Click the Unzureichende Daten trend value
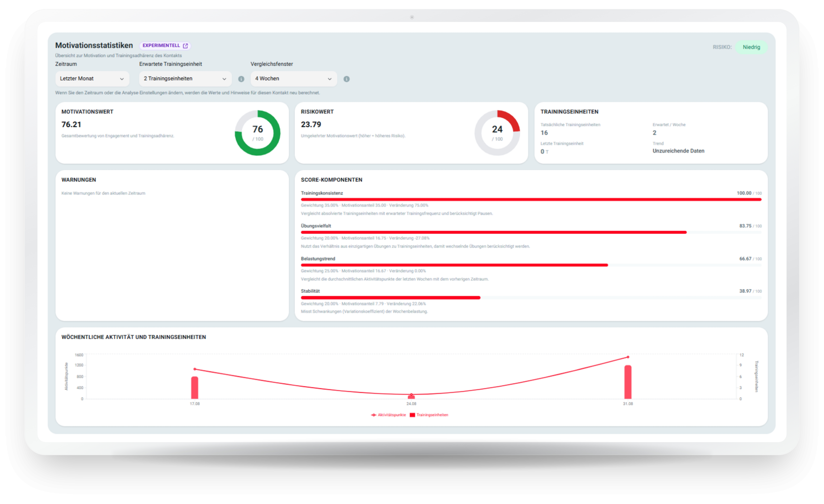The height and width of the screenshot is (504, 824). (x=678, y=151)
